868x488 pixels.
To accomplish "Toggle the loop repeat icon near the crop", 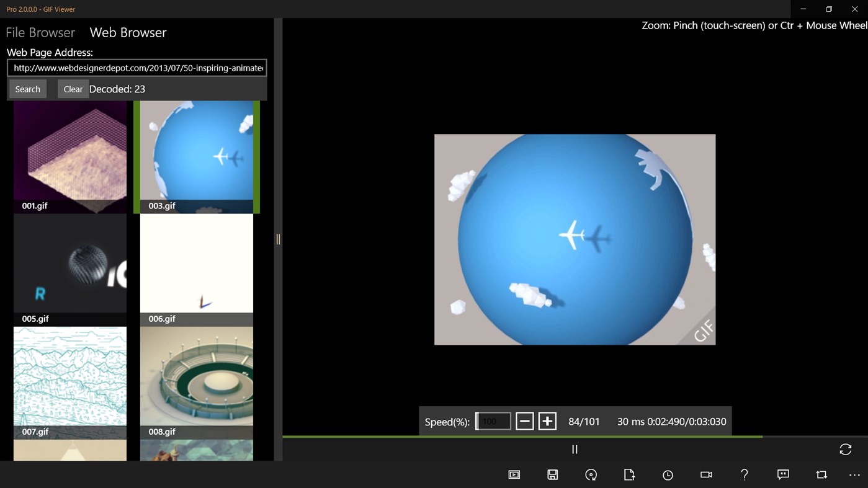I will pyautogui.click(x=821, y=475).
